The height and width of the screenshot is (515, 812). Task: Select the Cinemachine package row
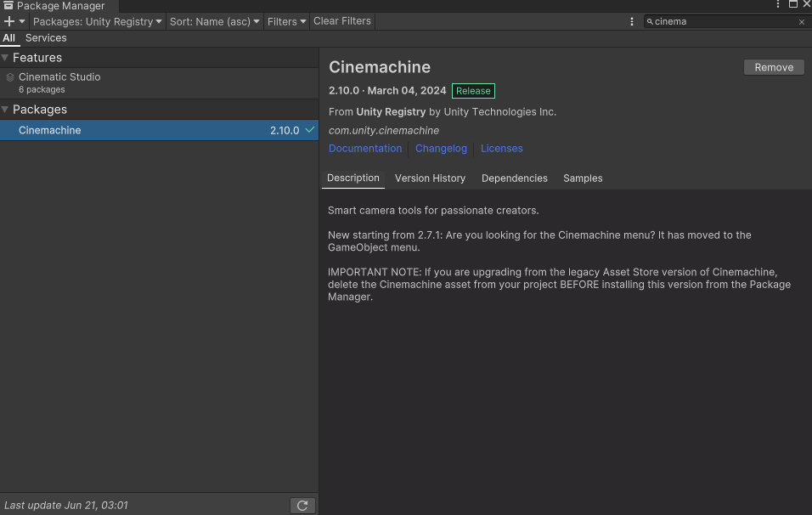click(159, 130)
